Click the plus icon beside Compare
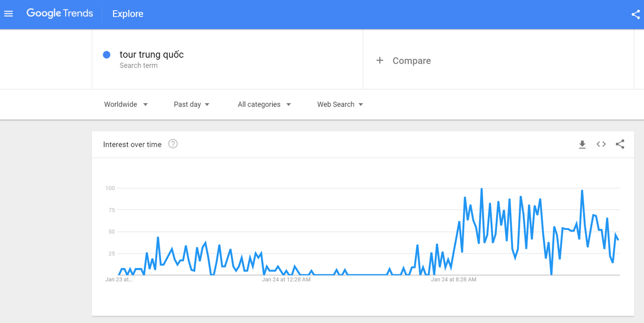The height and width of the screenshot is (323, 644). pos(379,61)
